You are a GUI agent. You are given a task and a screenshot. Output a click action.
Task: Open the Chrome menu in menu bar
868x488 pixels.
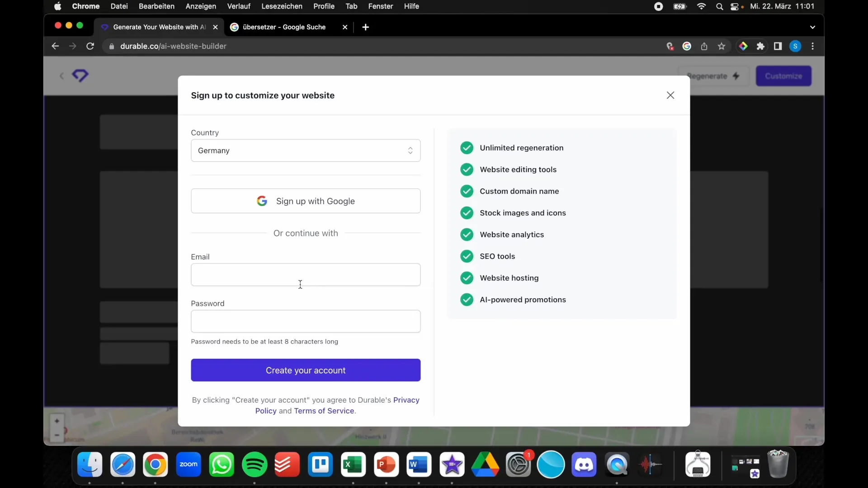coord(86,6)
